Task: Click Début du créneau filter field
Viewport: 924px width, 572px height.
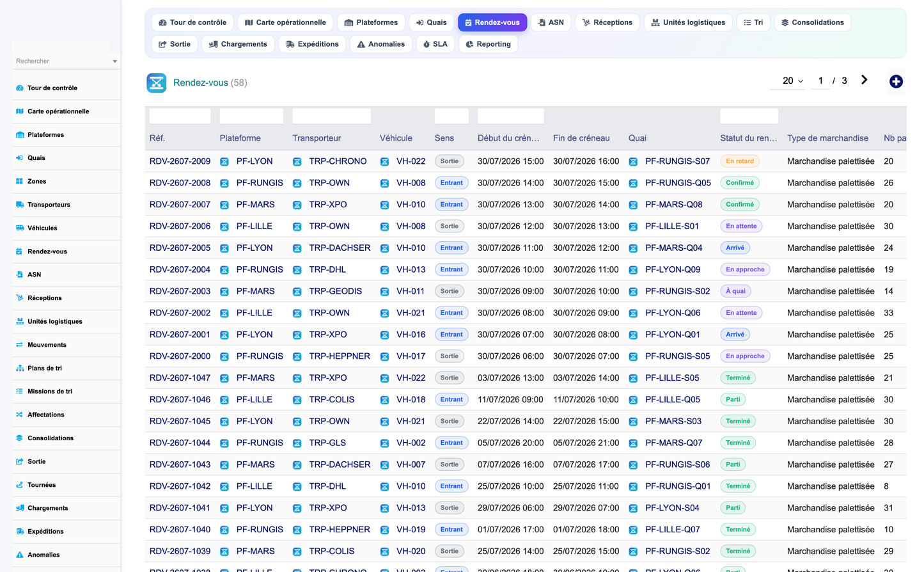Action: [510, 116]
